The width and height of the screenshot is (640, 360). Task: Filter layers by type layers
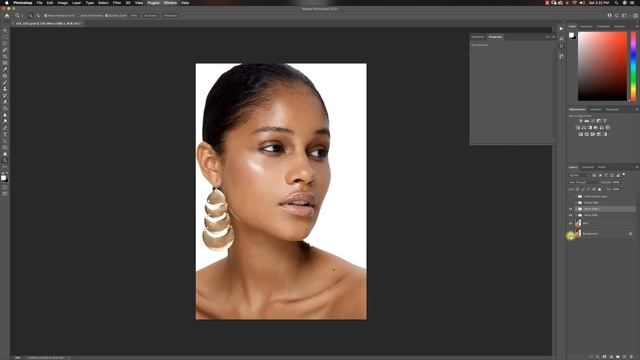606,176
